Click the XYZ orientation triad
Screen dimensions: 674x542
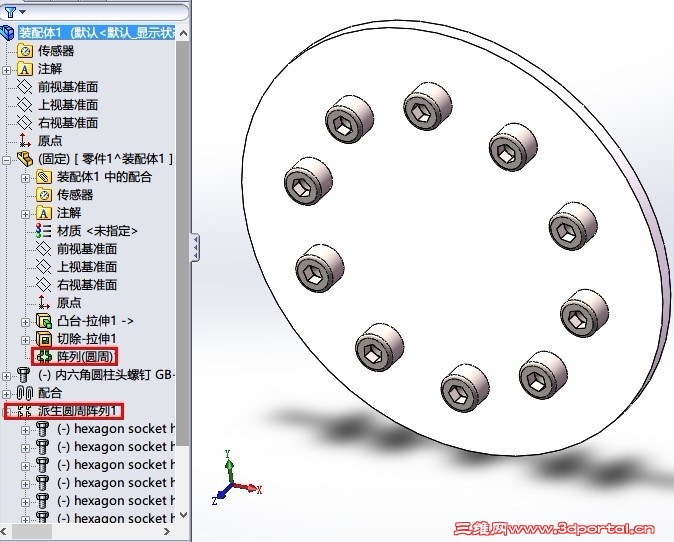234,478
